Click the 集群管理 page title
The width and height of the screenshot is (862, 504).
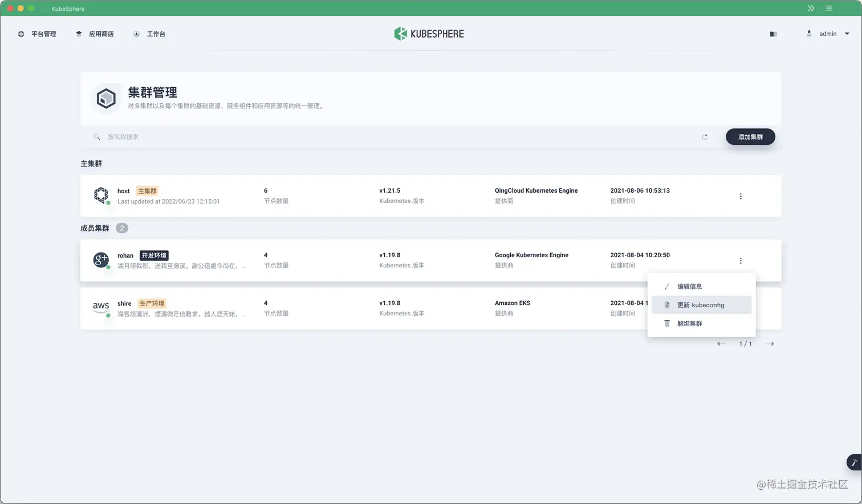(x=152, y=92)
